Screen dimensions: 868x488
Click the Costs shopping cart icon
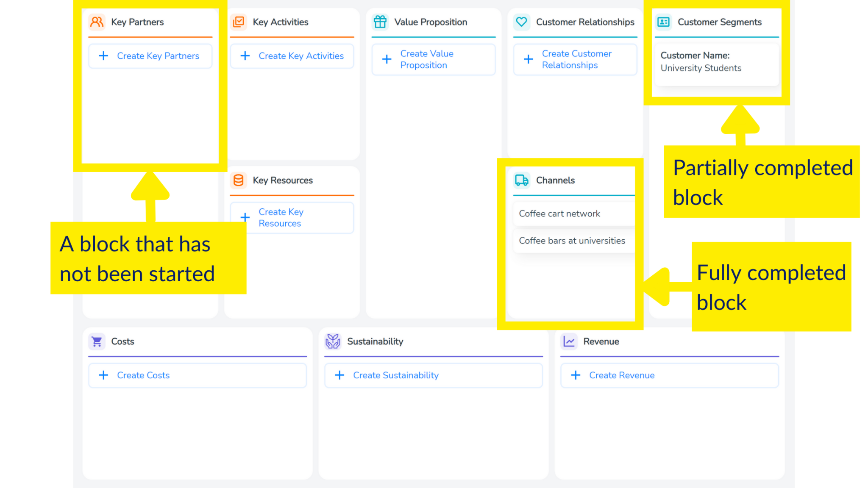pos(97,341)
